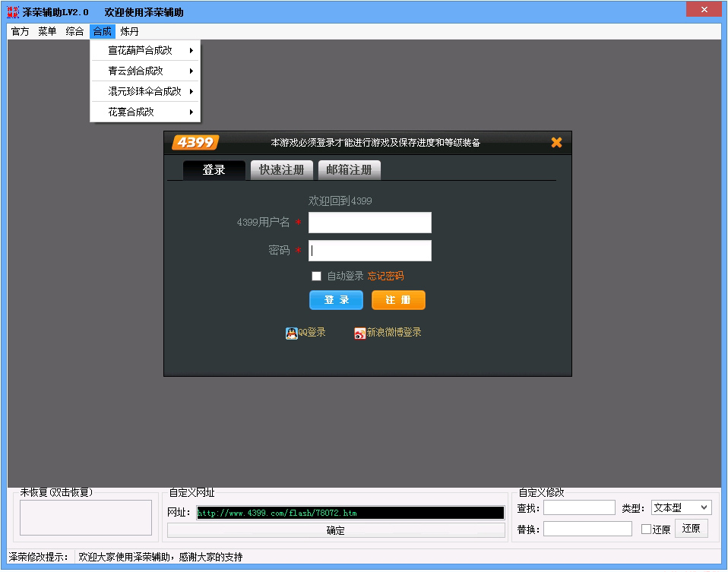Click the 未恢复 list box
This screenshot has height=572, width=728.
(86, 517)
